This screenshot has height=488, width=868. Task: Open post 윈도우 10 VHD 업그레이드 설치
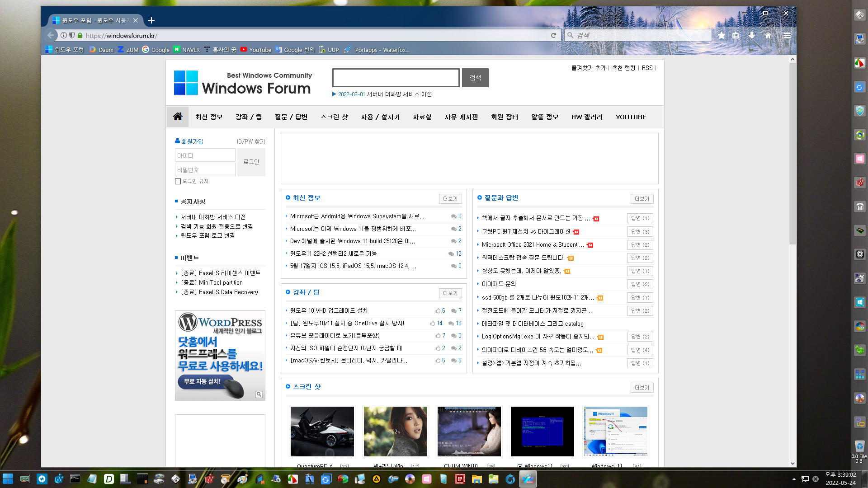pyautogui.click(x=329, y=310)
